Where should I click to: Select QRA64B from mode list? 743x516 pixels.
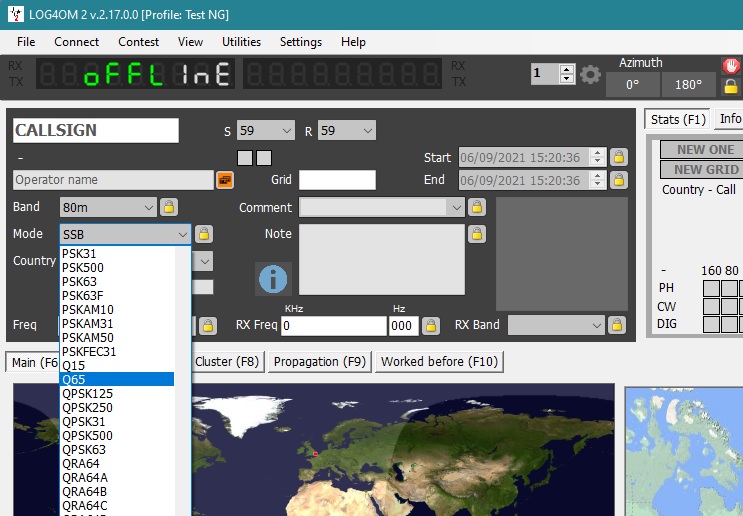[118, 491]
